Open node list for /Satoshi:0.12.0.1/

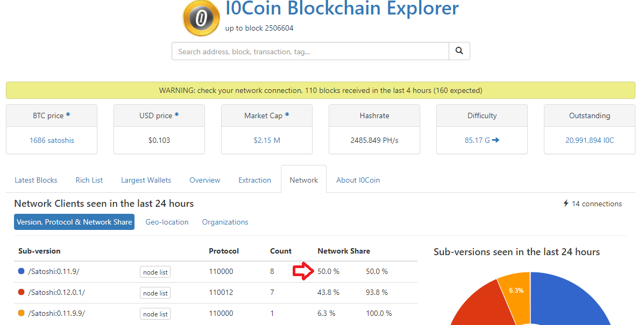155,293
